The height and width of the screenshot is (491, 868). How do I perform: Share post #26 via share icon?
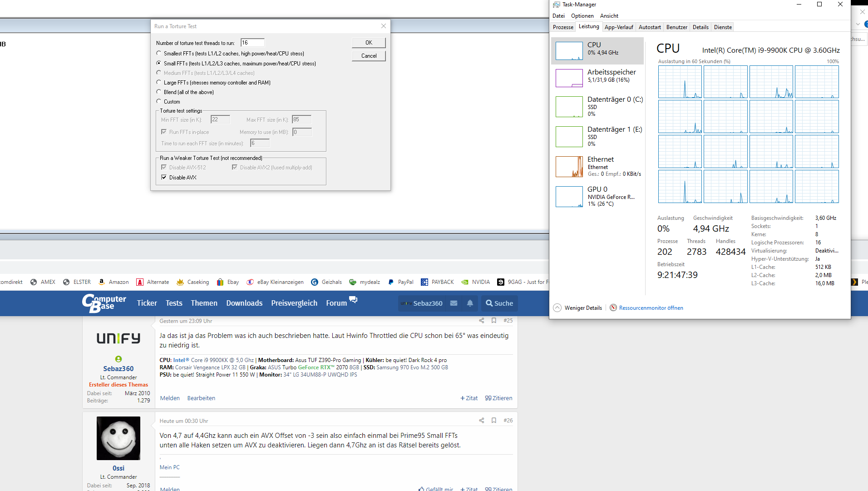point(482,421)
